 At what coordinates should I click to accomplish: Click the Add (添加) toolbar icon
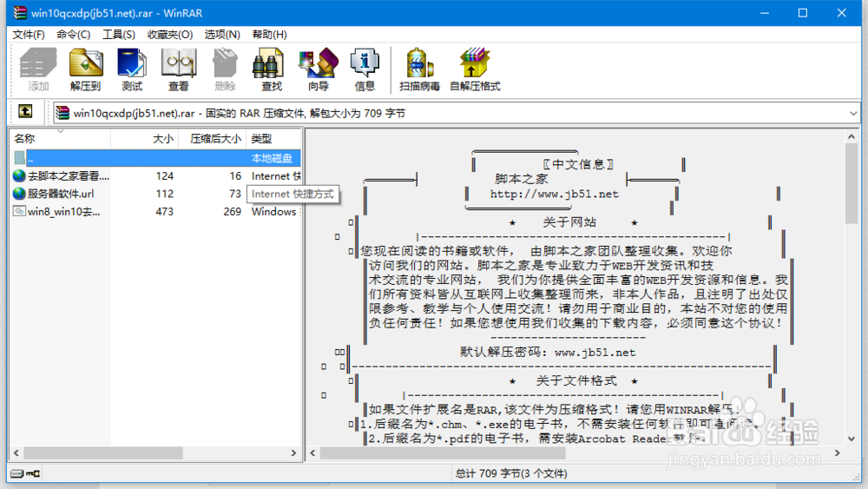[38, 69]
